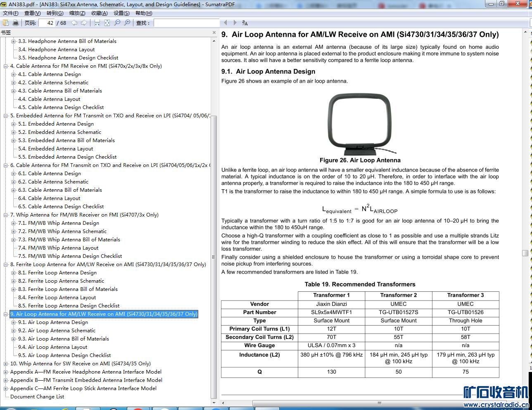The width and height of the screenshot is (532, 410).
Task: Open bookmark 9.2. Air Loop Antenna Schematic
Action: pyautogui.click(x=62, y=331)
